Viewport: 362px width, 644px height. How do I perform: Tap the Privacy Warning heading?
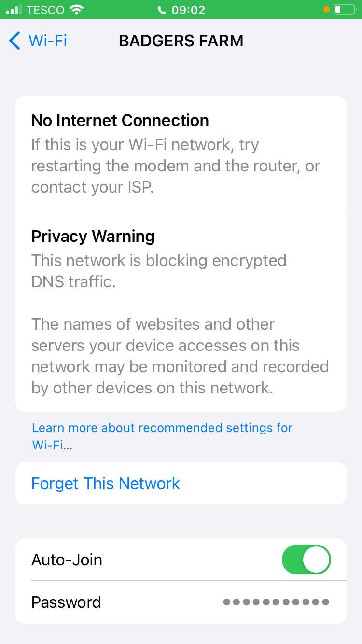[x=93, y=237]
